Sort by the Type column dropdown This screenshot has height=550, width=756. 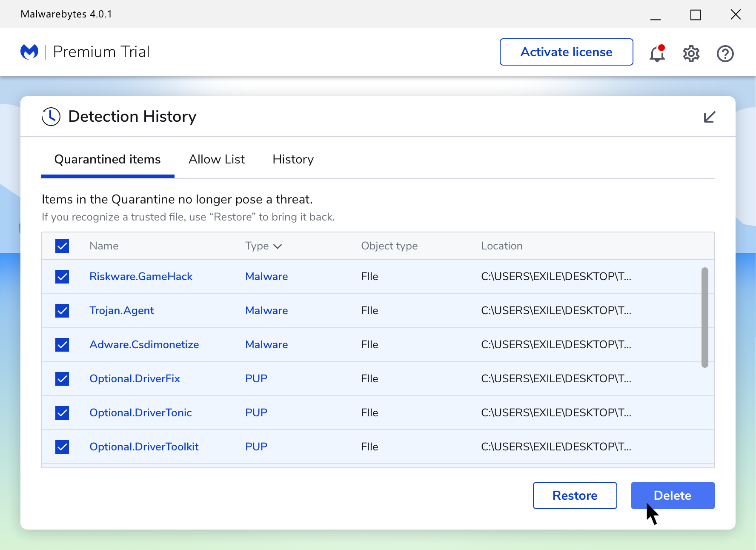[263, 246]
